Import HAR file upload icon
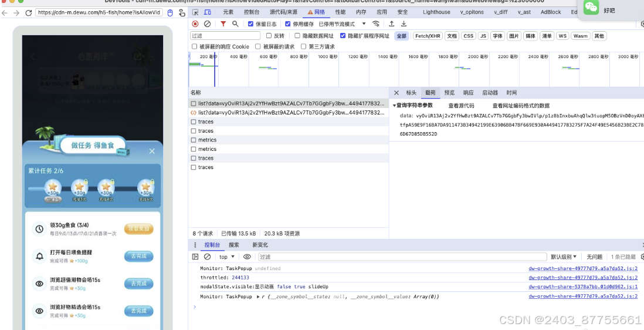This screenshot has height=330, width=644. pyautogui.click(x=392, y=24)
